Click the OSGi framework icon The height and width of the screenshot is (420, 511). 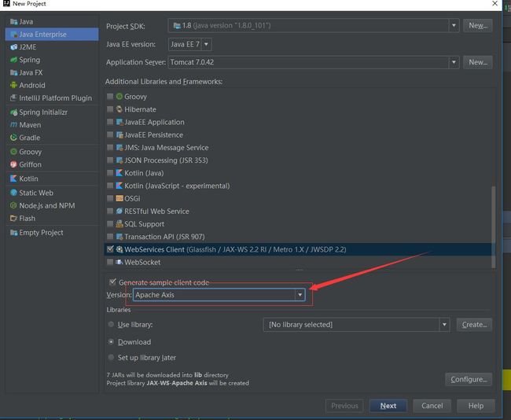[x=119, y=198]
